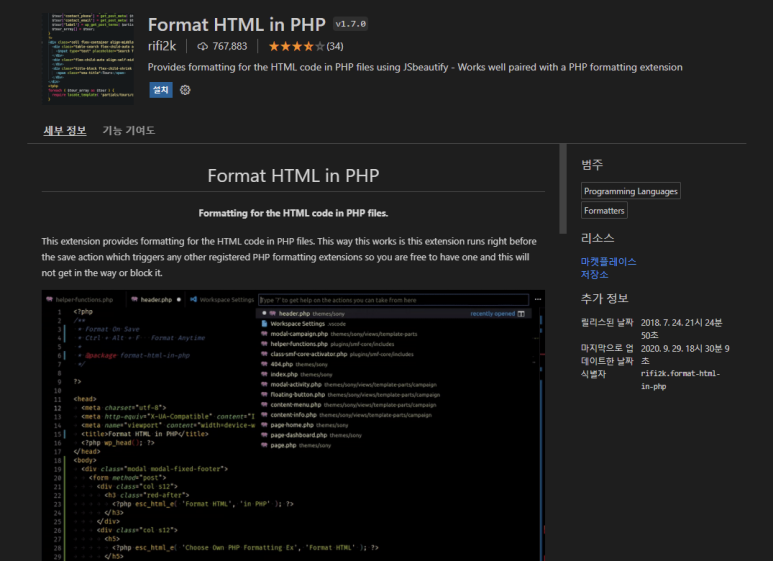The image size is (773, 561).
Task: Click the install count cloud download icon
Action: coord(203,46)
